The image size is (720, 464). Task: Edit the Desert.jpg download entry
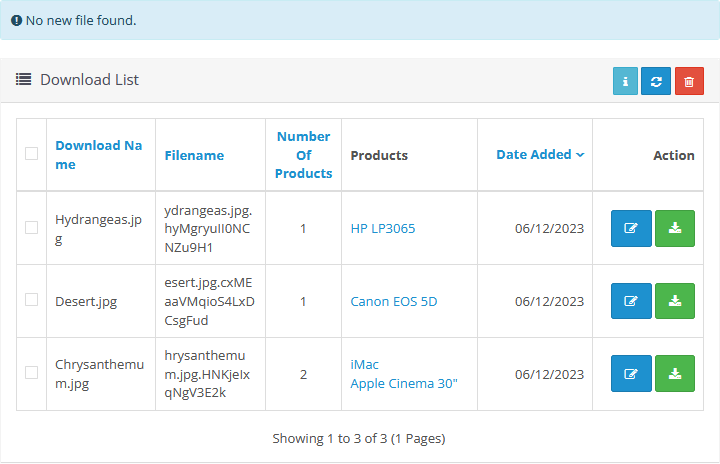tap(631, 301)
